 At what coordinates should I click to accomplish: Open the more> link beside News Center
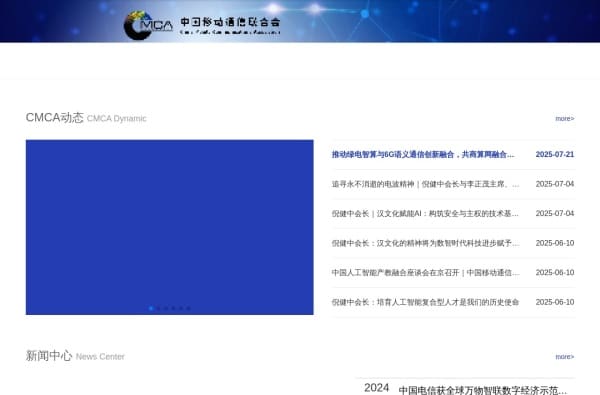click(x=565, y=357)
